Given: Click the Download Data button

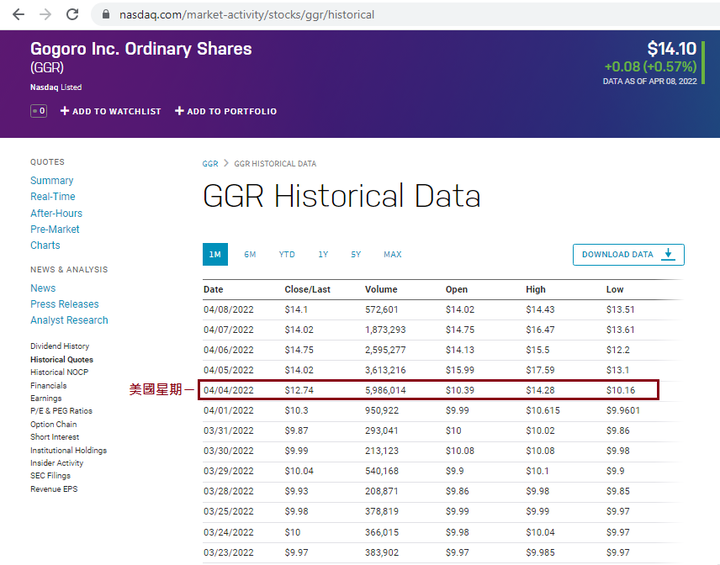Looking at the screenshot, I should 629,254.
